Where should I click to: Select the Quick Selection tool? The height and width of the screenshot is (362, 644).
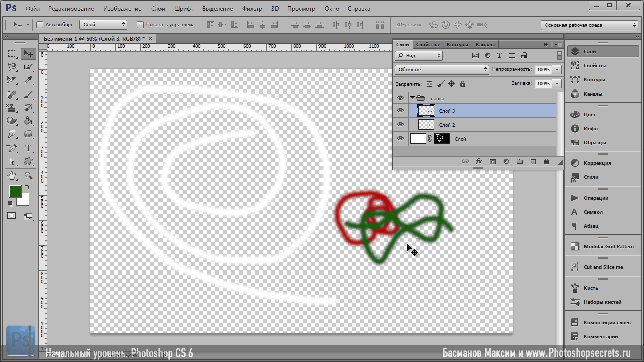(28, 67)
